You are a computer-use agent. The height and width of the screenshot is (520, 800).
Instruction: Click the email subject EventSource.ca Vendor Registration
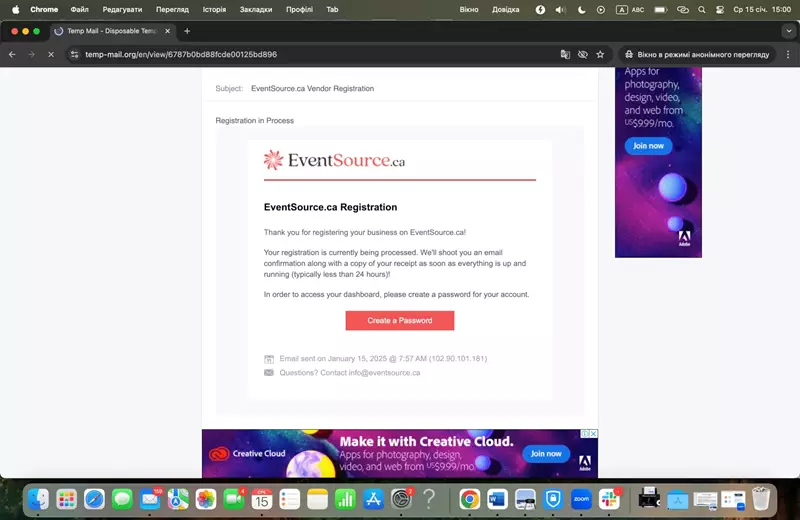point(312,88)
